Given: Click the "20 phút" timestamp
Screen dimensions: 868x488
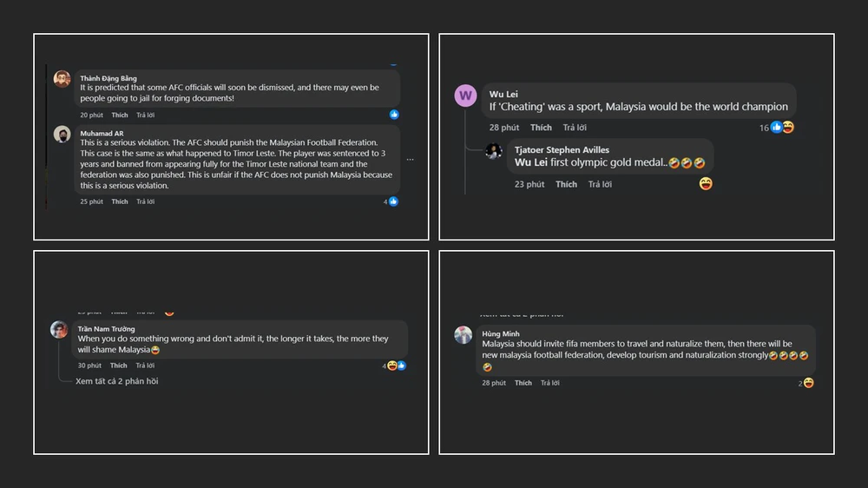Looking at the screenshot, I should click(91, 115).
